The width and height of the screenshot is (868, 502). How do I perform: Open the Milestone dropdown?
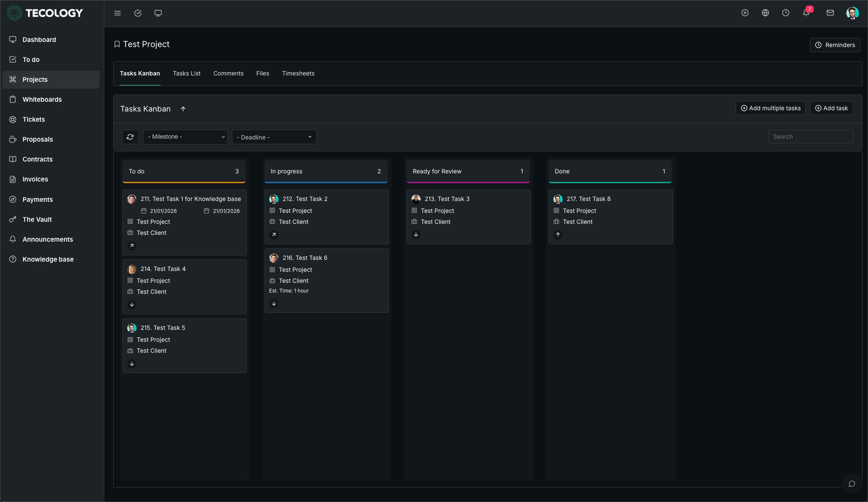185,137
